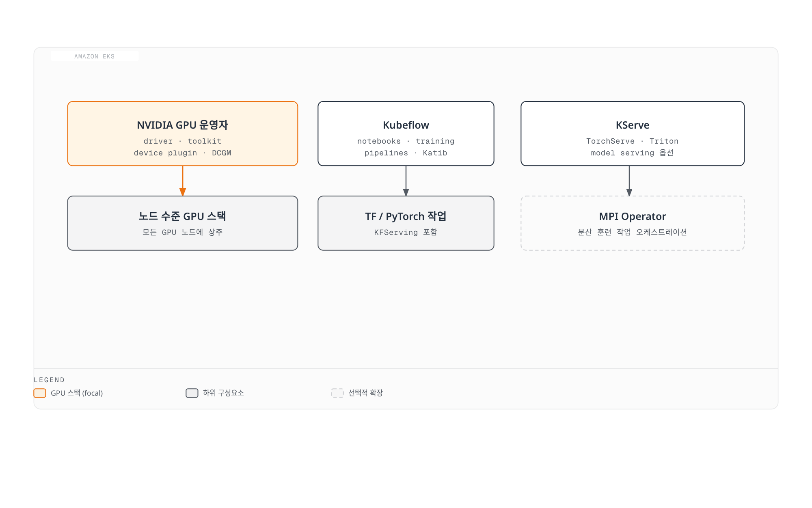This screenshot has width=812, height=508.
Task: Click the '선택적 확장' legend text
Action: [x=365, y=393]
